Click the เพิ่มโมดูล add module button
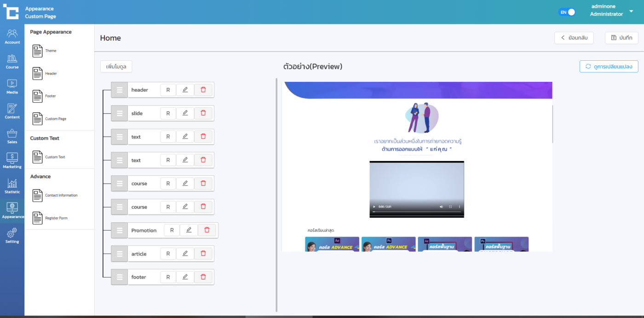Viewport: 644px width, 318px height. click(116, 67)
